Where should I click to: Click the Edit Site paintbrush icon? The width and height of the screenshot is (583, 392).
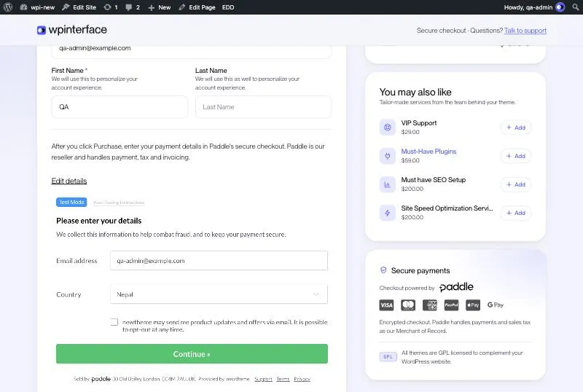tap(66, 7)
